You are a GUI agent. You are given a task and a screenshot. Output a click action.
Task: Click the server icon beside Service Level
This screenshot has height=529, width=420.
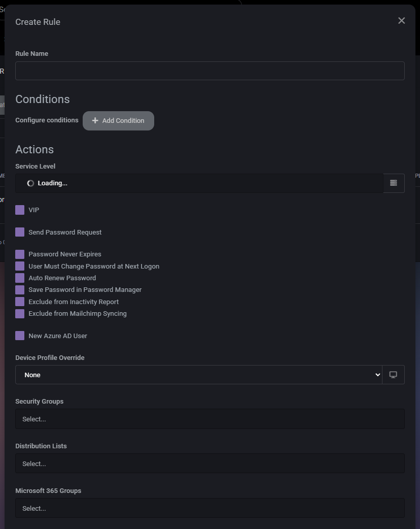(x=394, y=183)
